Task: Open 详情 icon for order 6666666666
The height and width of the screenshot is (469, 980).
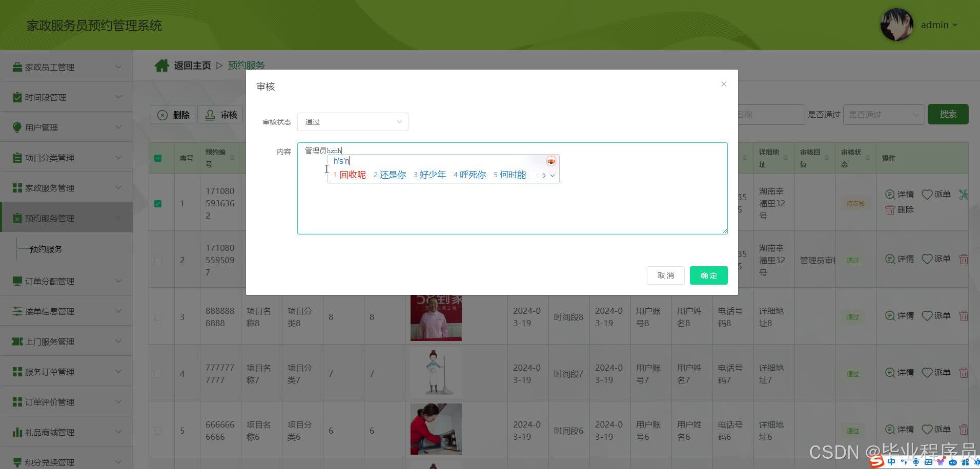Action: coord(890,430)
